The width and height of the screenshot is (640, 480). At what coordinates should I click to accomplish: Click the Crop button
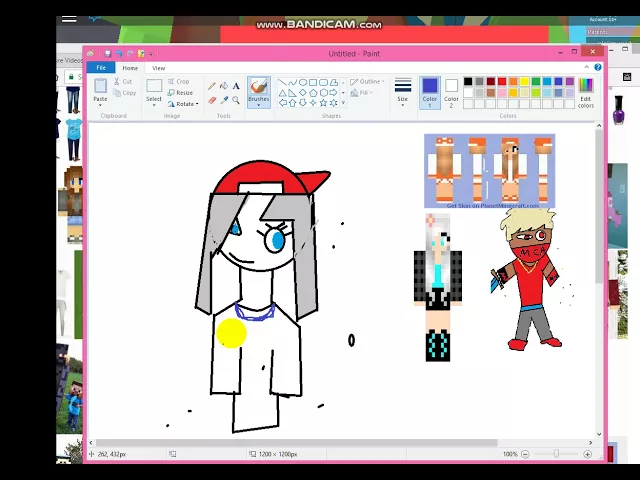179,82
